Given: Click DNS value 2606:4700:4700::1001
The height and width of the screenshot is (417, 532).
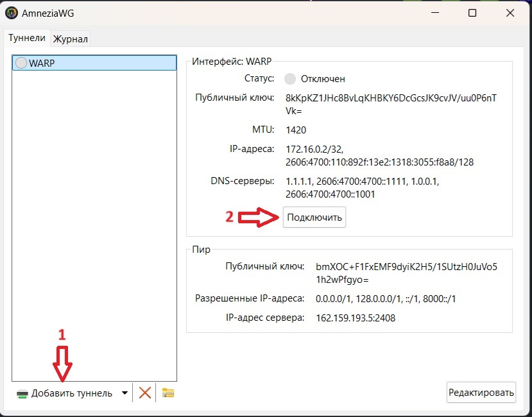Looking at the screenshot, I should click(x=330, y=194).
